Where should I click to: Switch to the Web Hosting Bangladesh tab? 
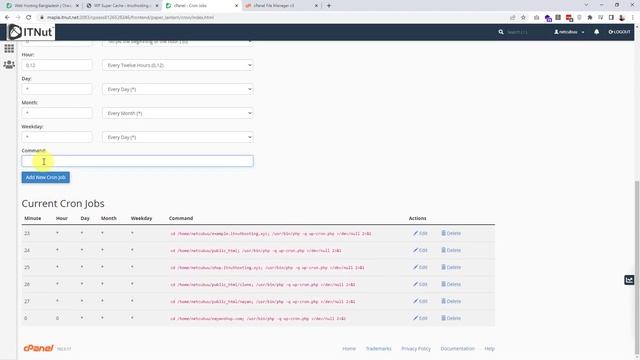pos(42,6)
